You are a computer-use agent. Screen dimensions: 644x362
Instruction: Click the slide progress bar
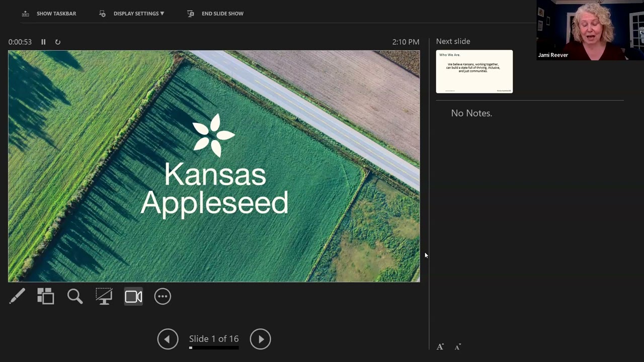pyautogui.click(x=214, y=347)
